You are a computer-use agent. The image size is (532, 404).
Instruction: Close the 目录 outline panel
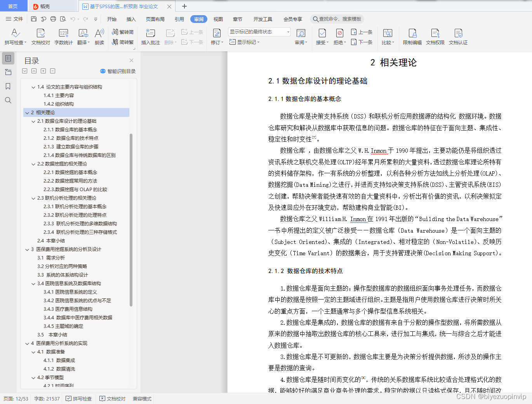[131, 60]
